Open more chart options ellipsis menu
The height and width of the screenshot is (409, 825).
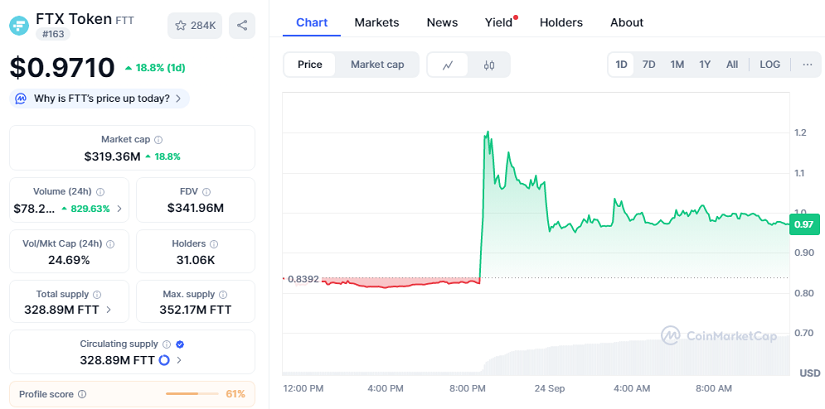[807, 65]
